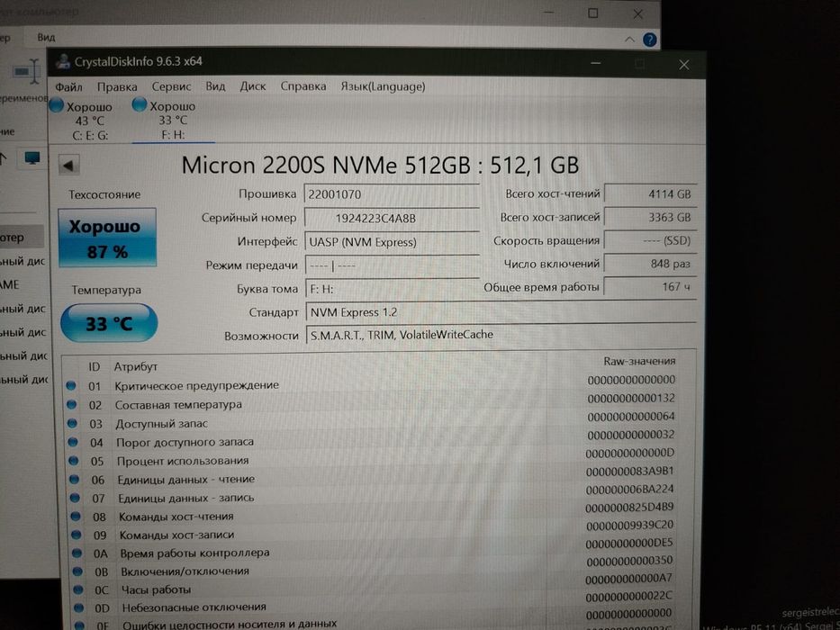Click the rename icon in Explorer ribbon
Viewport: 840px width, 630px height.
tap(27, 71)
